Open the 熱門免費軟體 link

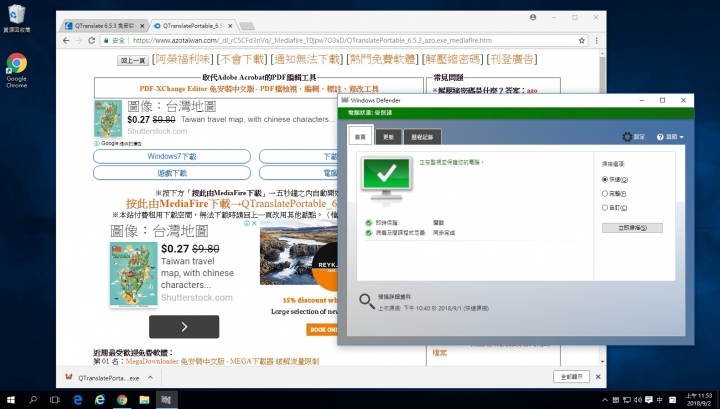pos(382,59)
